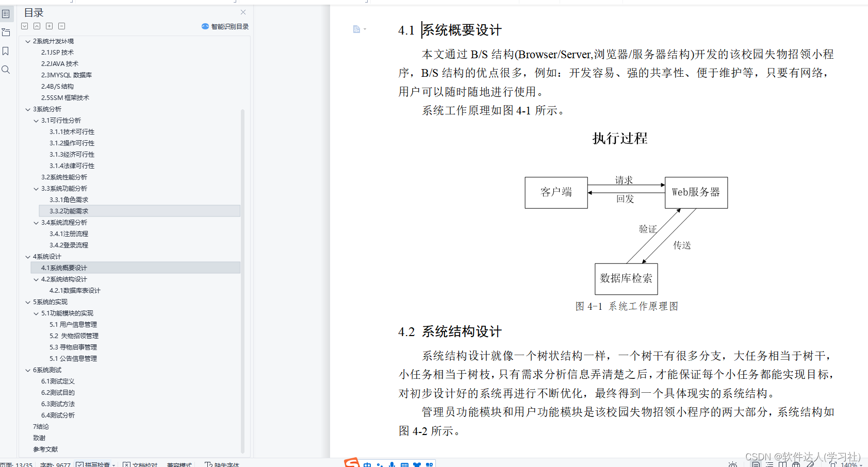Screen dimensions: 868x467
Task: Toggle 兼容模式 in the status bar
Action: pos(179,464)
